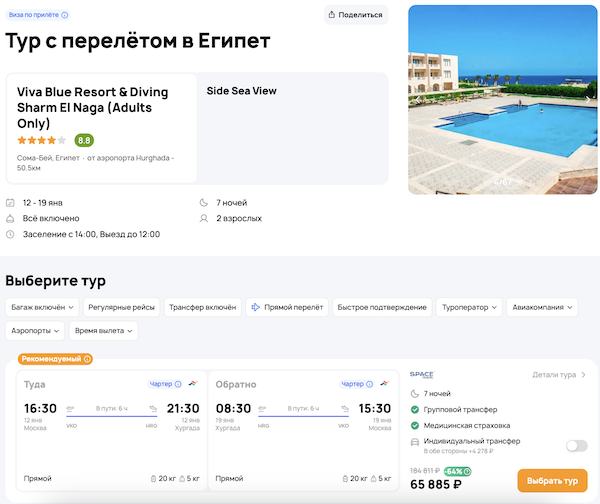Expand the Туроператор dropdown
Viewport: 600px width, 504px height.
(469, 308)
